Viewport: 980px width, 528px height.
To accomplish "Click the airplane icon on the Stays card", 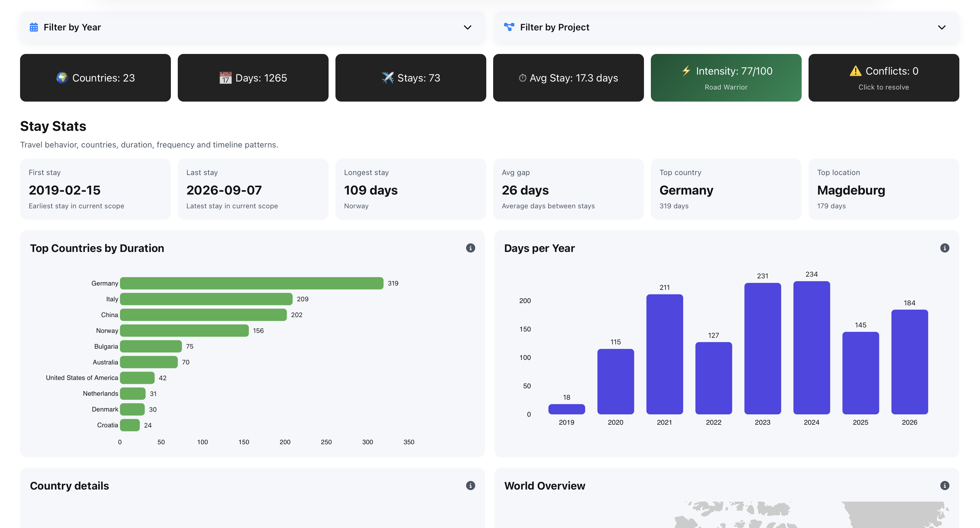I will (x=388, y=78).
